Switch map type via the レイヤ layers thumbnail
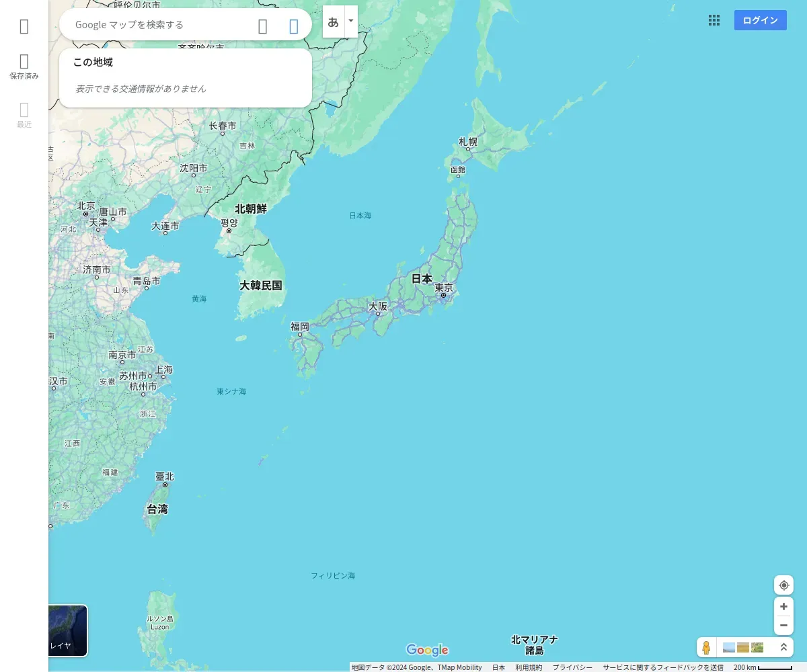The width and height of the screenshot is (807, 672). pyautogui.click(x=67, y=630)
